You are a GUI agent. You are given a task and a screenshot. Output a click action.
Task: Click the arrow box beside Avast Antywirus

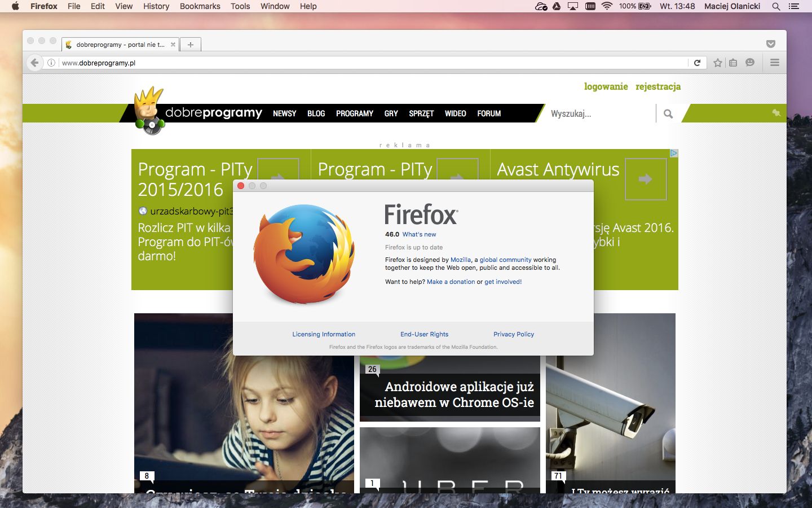[646, 179]
